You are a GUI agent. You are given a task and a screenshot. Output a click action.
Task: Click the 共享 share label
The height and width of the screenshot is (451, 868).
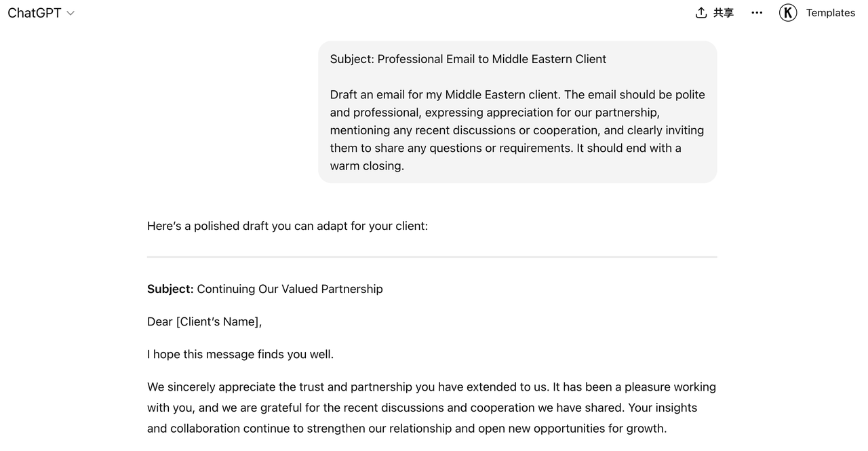click(x=724, y=13)
